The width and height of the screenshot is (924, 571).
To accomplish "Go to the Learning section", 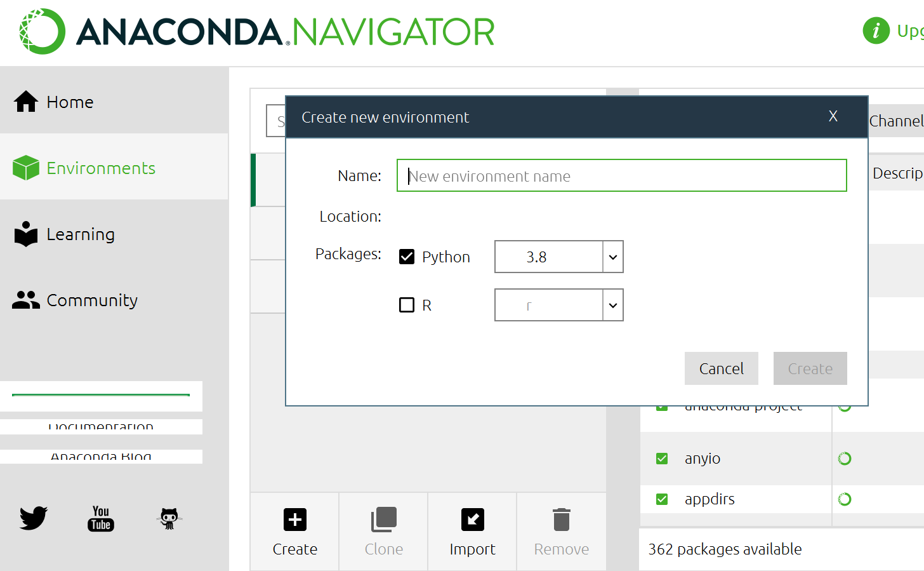I will (x=114, y=234).
